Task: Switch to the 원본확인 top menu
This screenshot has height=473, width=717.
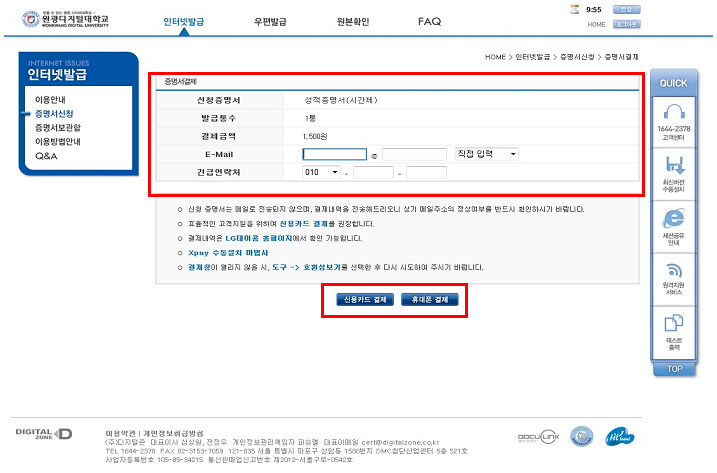Action: pos(353,22)
